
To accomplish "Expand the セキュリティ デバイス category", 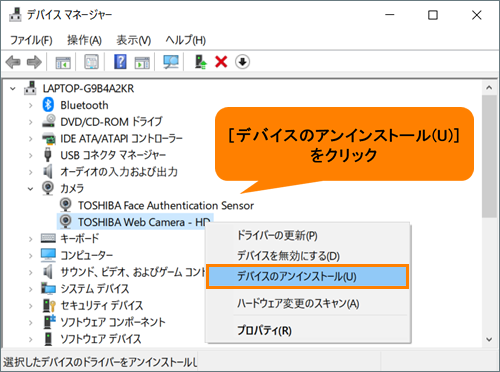I will pyautogui.click(x=31, y=306).
